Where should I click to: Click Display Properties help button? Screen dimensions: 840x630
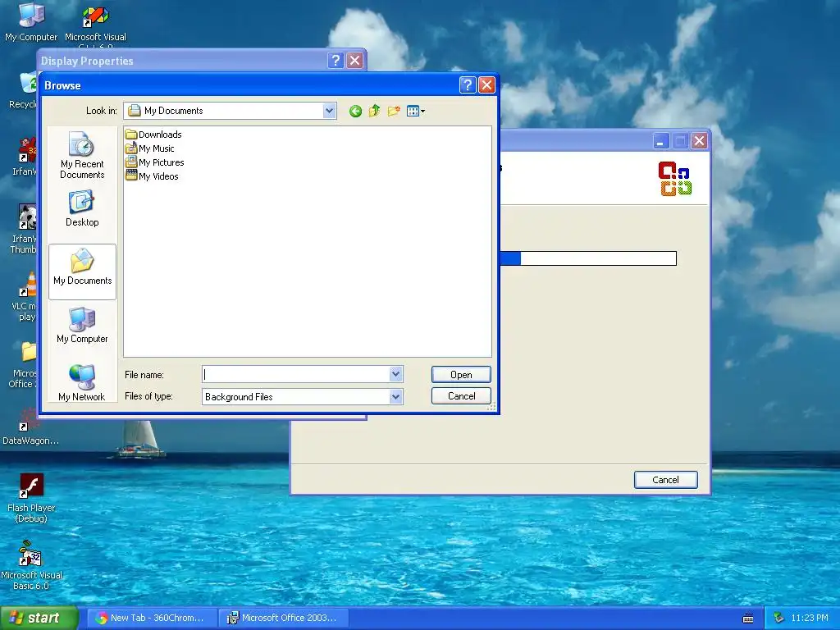(336, 61)
